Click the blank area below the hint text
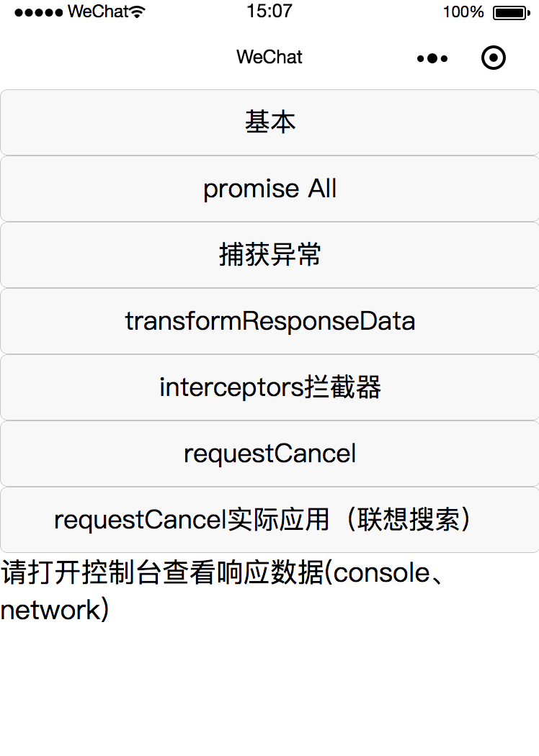The image size is (539, 756). (x=269, y=691)
